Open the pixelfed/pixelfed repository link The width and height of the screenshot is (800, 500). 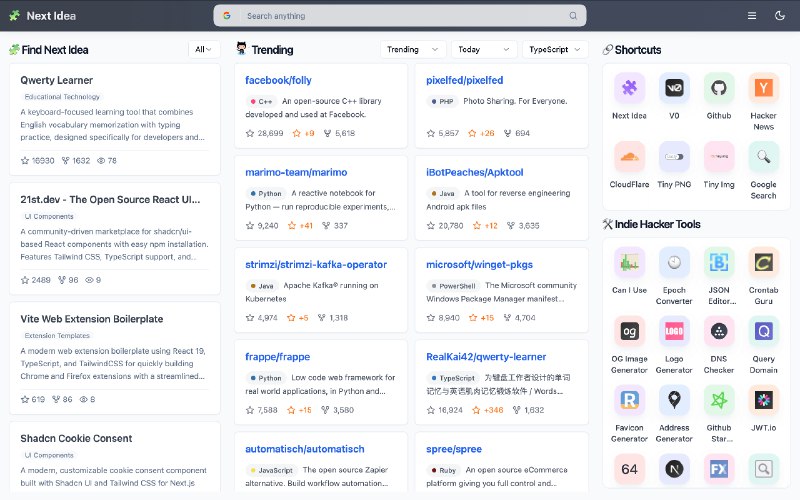click(464, 80)
